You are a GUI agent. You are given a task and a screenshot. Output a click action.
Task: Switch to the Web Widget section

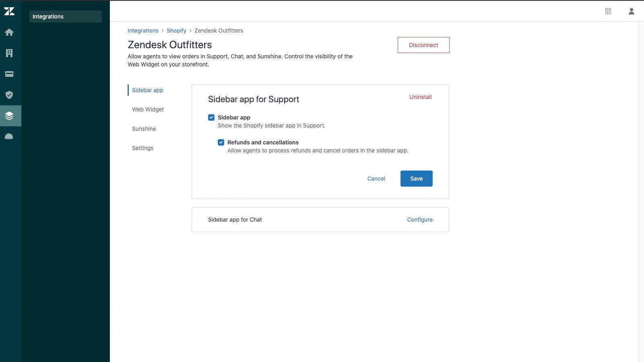[148, 109]
